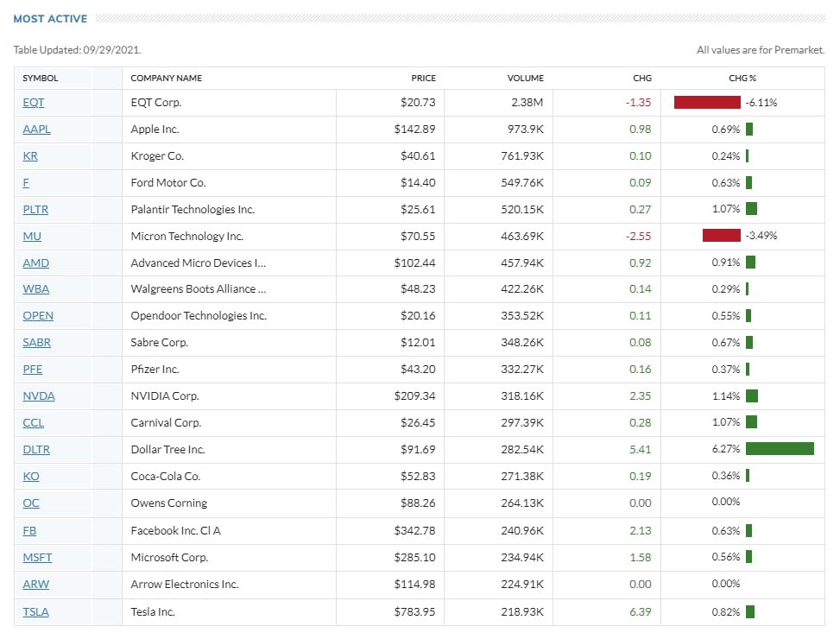
Task: Click the 1.14% change percent for NVIDIA
Action: pyautogui.click(x=726, y=395)
